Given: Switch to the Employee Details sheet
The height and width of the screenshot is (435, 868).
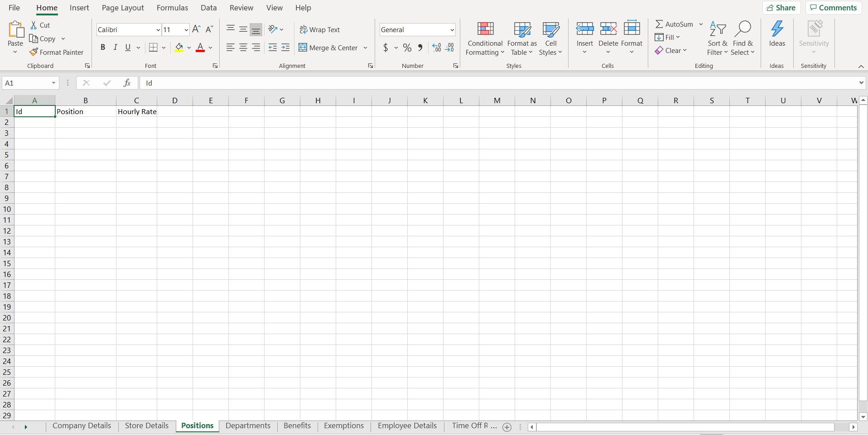Looking at the screenshot, I should pyautogui.click(x=407, y=425).
